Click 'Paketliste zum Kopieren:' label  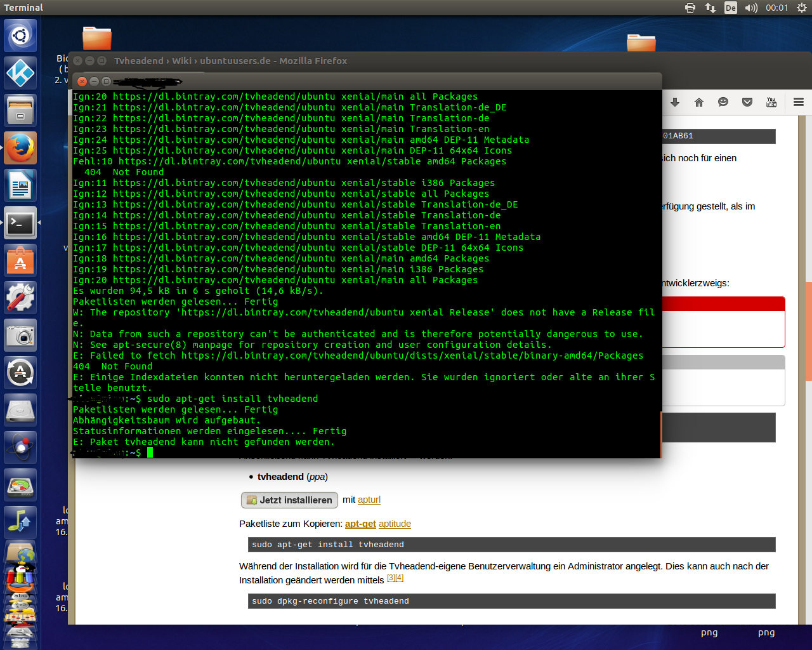click(291, 524)
